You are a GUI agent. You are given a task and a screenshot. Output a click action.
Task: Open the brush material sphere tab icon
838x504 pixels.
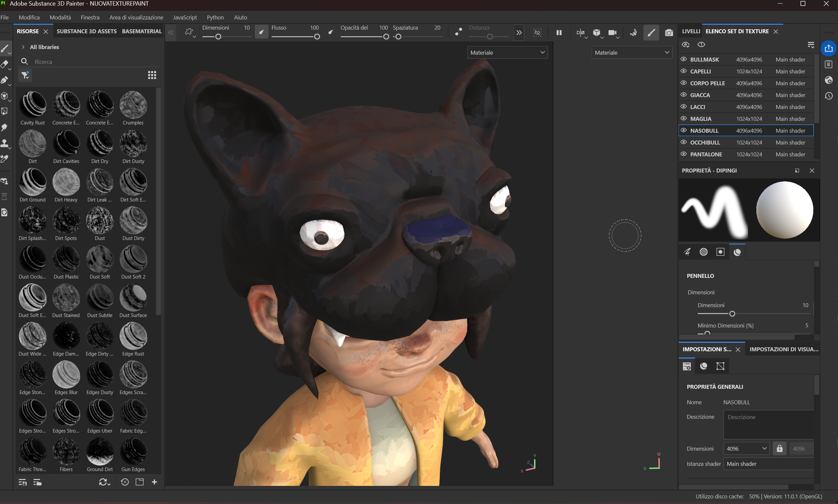737,252
